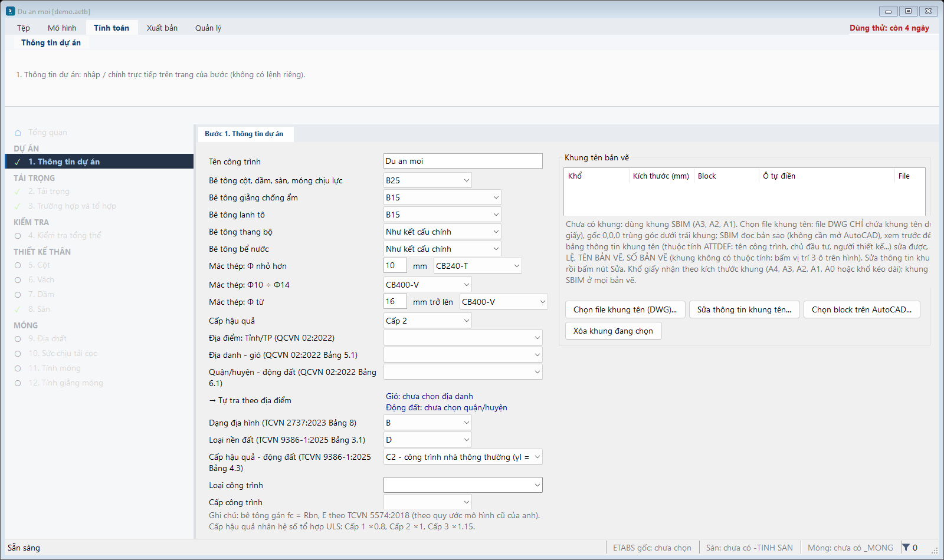Open the Quản lý tab
This screenshot has height=560, width=944.
(208, 28)
